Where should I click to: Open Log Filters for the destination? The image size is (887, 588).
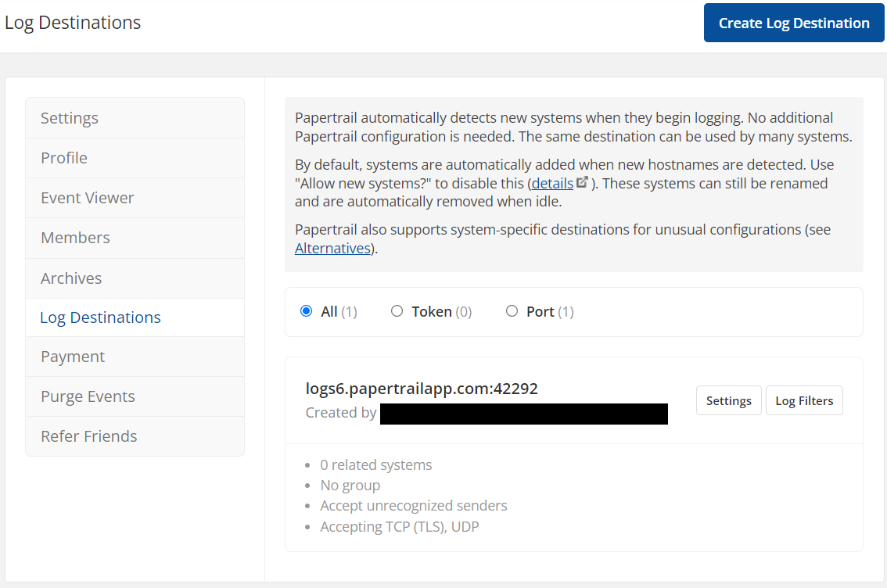pos(804,401)
